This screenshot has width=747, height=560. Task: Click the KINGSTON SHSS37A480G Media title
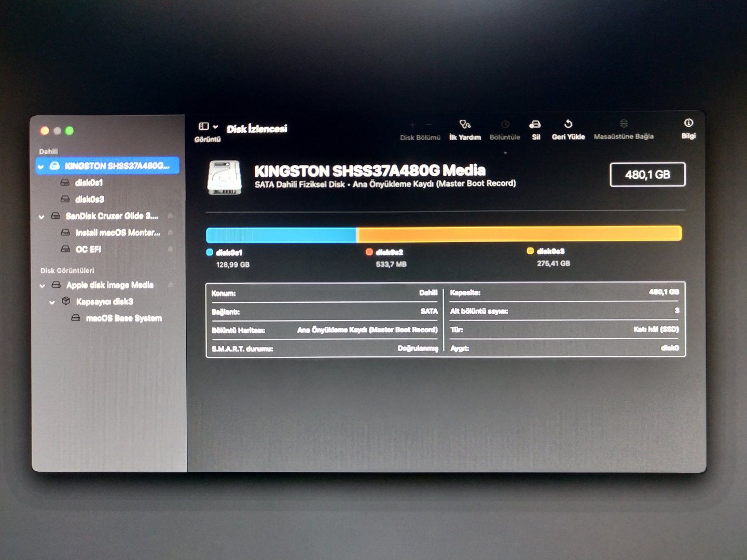370,171
